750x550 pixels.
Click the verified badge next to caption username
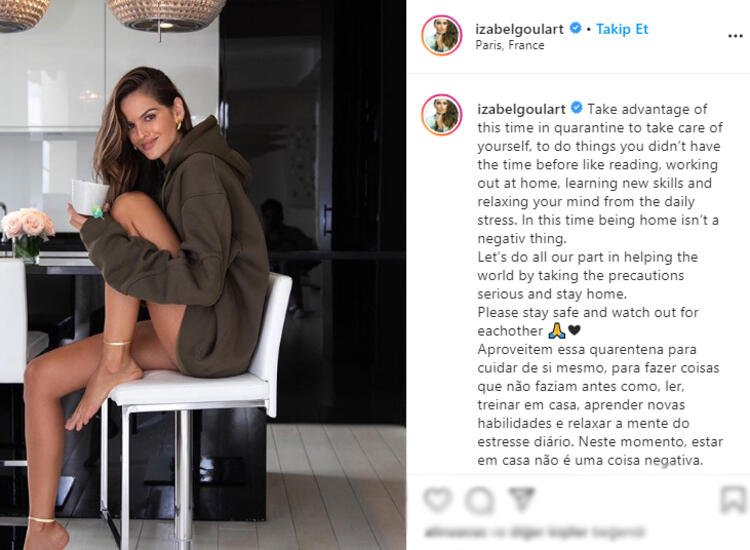(577, 108)
